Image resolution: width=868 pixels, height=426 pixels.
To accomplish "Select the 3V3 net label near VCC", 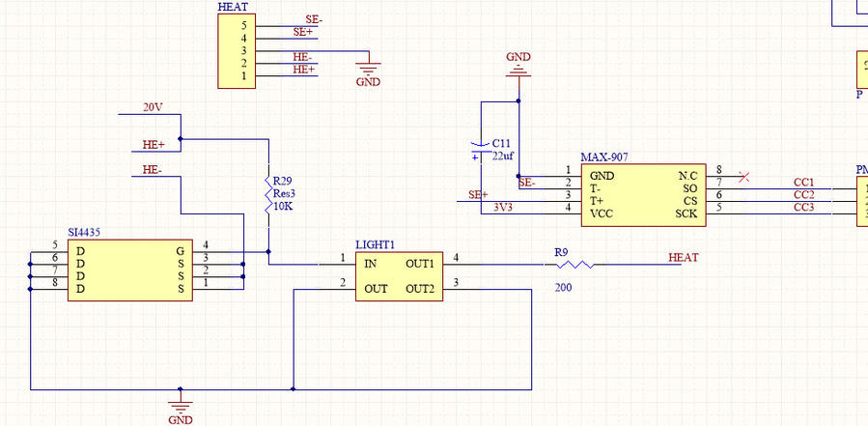I will (x=504, y=207).
